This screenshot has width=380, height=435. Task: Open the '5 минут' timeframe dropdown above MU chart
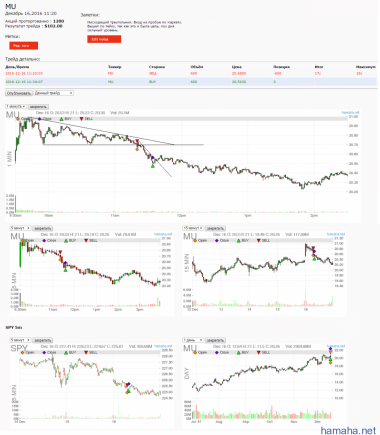click(20, 228)
